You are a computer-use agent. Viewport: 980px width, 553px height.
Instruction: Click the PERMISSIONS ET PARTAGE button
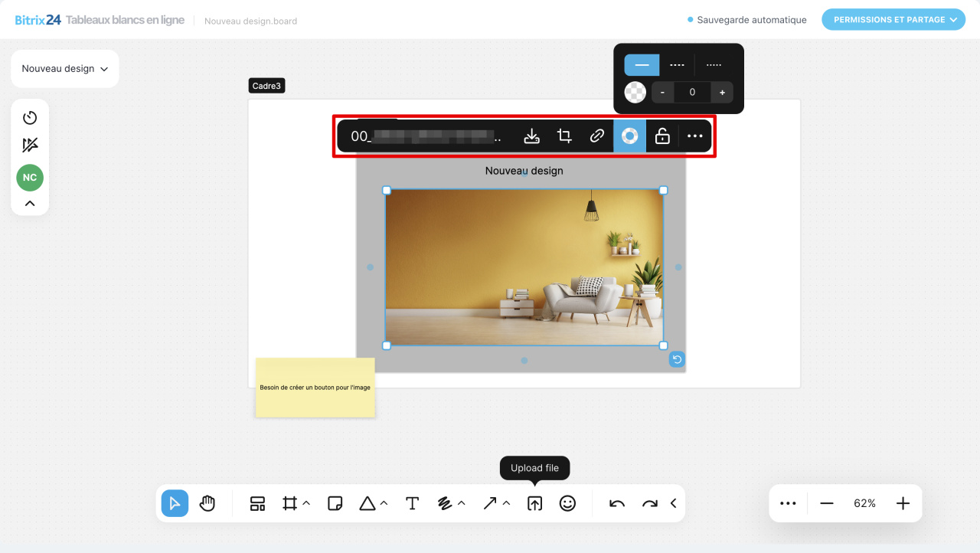(893, 19)
